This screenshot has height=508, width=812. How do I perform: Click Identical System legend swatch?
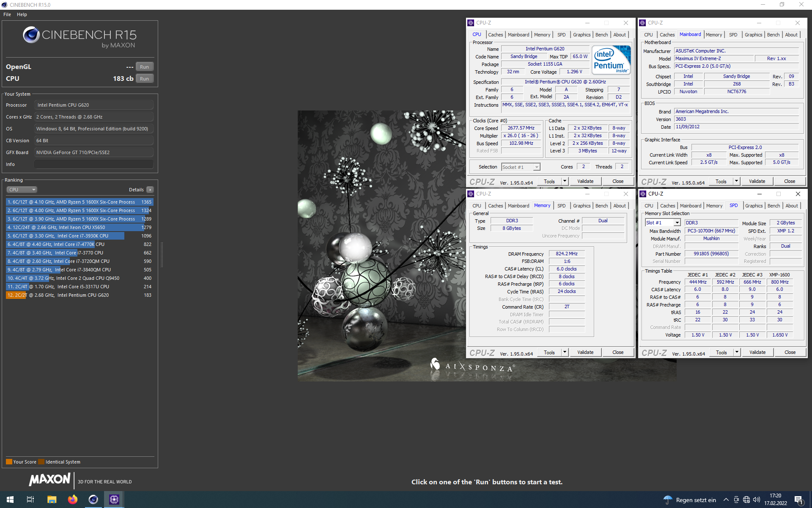[x=41, y=462]
